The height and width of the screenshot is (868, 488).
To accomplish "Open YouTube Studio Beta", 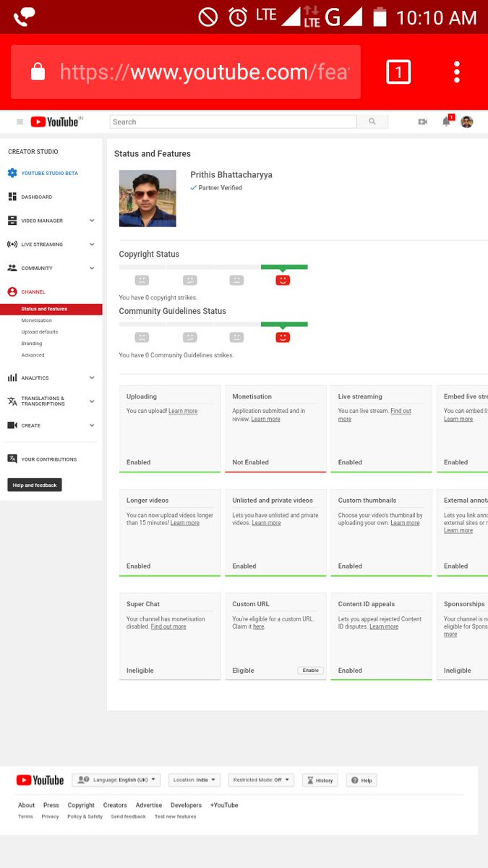I will 49,174.
